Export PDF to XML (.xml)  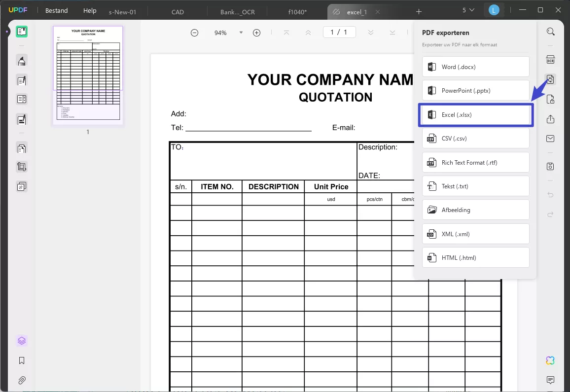tap(475, 234)
